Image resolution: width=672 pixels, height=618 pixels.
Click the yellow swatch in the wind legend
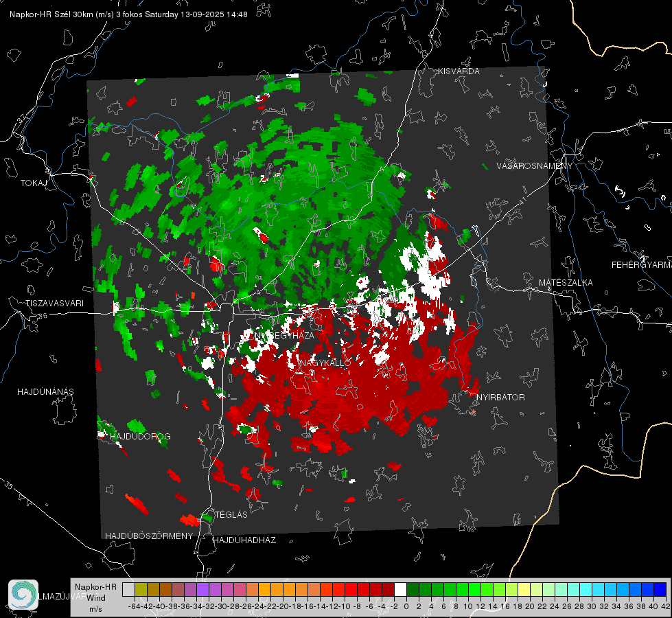[524, 590]
